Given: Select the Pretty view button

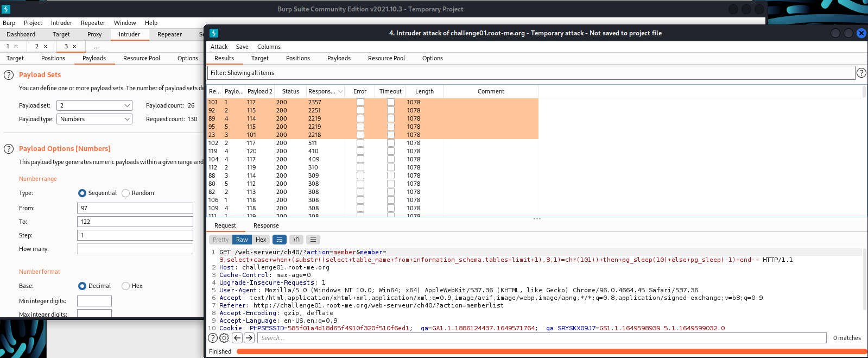Looking at the screenshot, I should coord(221,240).
